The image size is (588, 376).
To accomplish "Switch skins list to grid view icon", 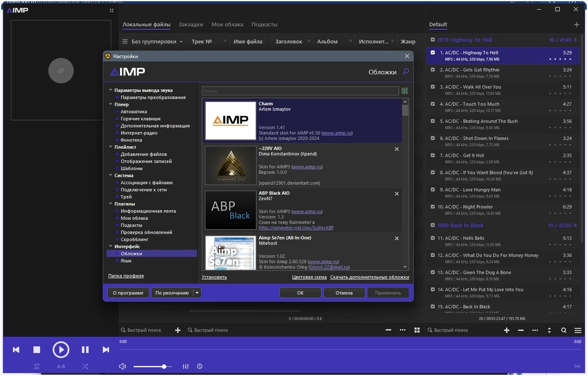I will click(x=405, y=91).
